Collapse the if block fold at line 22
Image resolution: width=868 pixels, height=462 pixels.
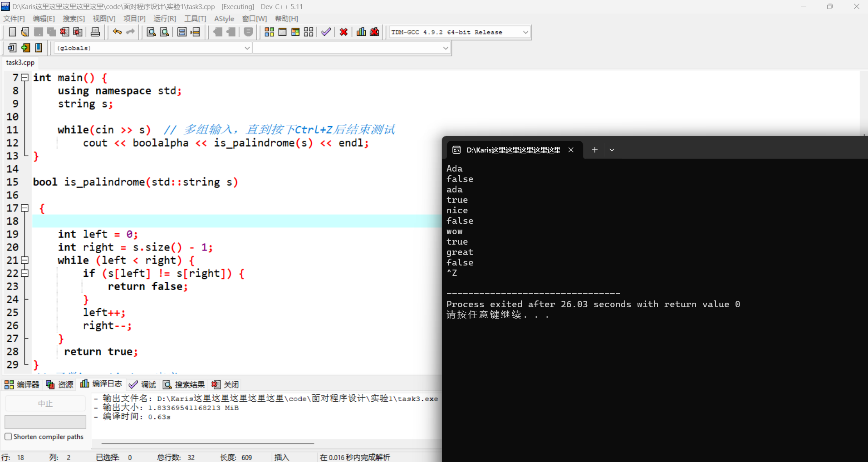click(x=25, y=273)
